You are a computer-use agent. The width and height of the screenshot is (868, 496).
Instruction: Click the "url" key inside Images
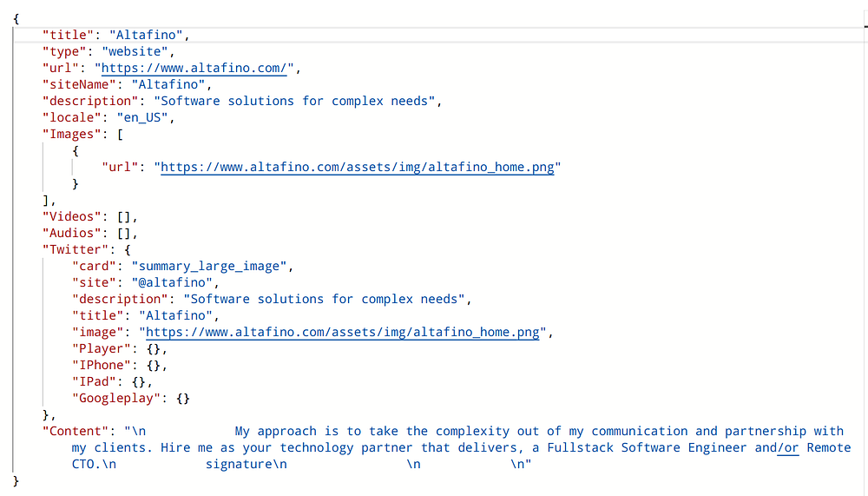(120, 168)
